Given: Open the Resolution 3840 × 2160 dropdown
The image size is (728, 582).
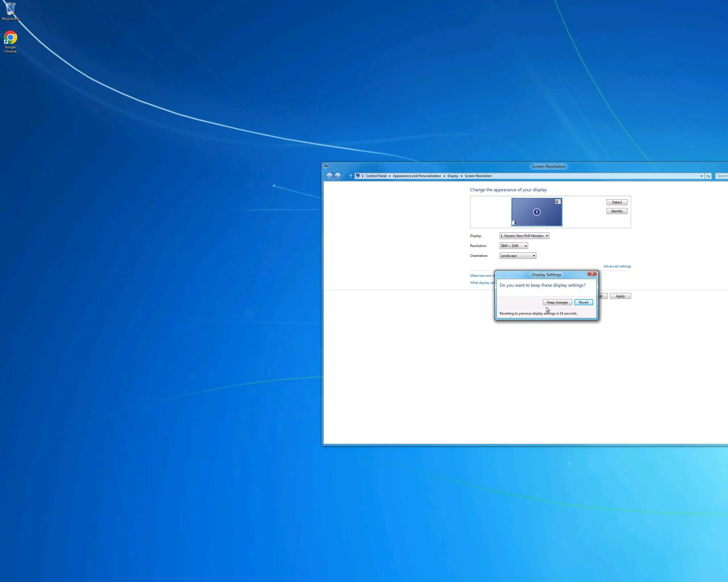Looking at the screenshot, I should (x=513, y=246).
